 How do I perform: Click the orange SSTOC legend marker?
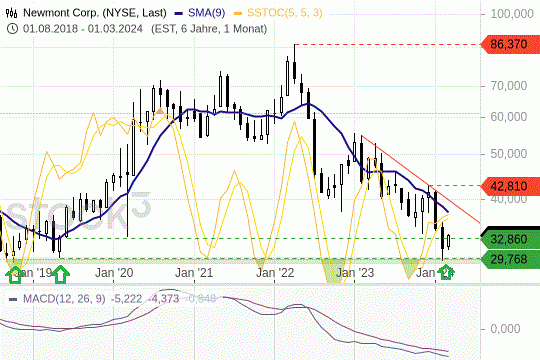pos(238,13)
